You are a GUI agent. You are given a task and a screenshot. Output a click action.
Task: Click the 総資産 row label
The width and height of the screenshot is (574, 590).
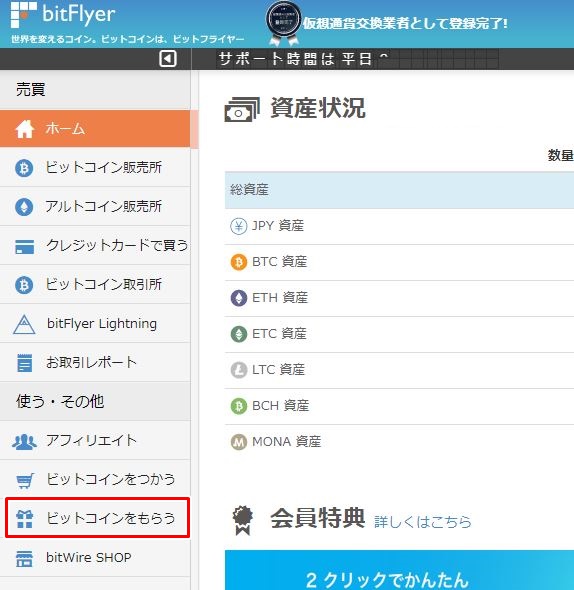tap(249, 190)
